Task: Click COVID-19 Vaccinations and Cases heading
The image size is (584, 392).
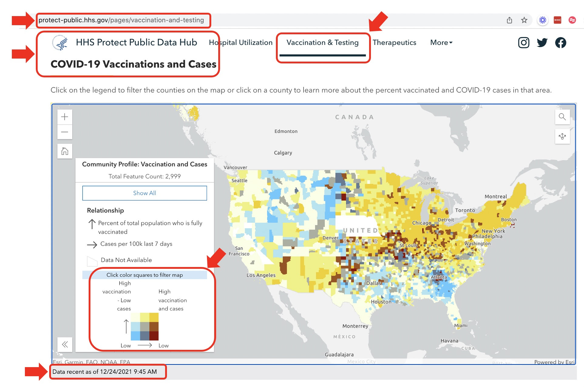Action: 134,64
